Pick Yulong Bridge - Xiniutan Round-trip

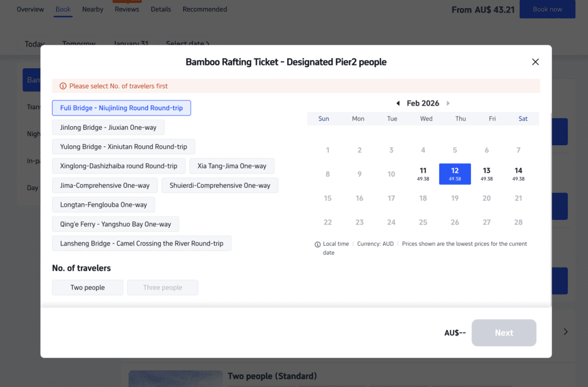pos(123,147)
